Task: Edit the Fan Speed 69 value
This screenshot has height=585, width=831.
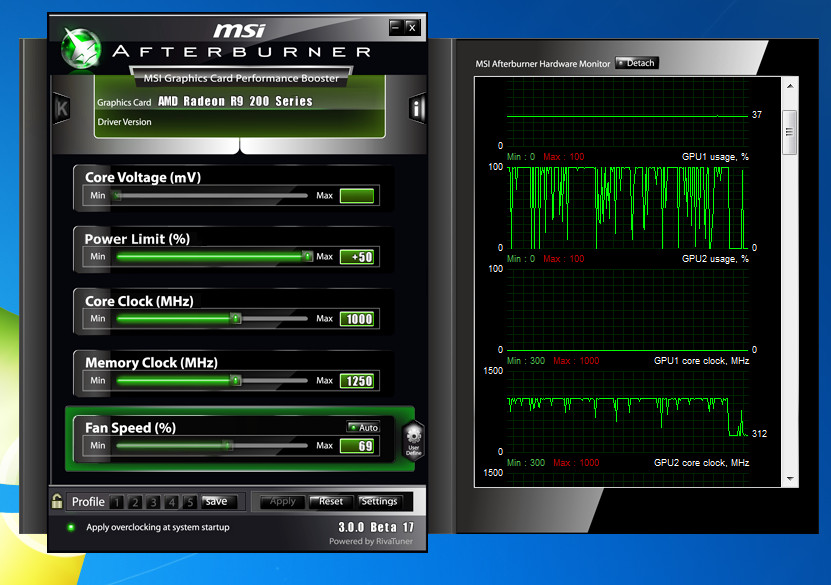Action: [x=357, y=446]
